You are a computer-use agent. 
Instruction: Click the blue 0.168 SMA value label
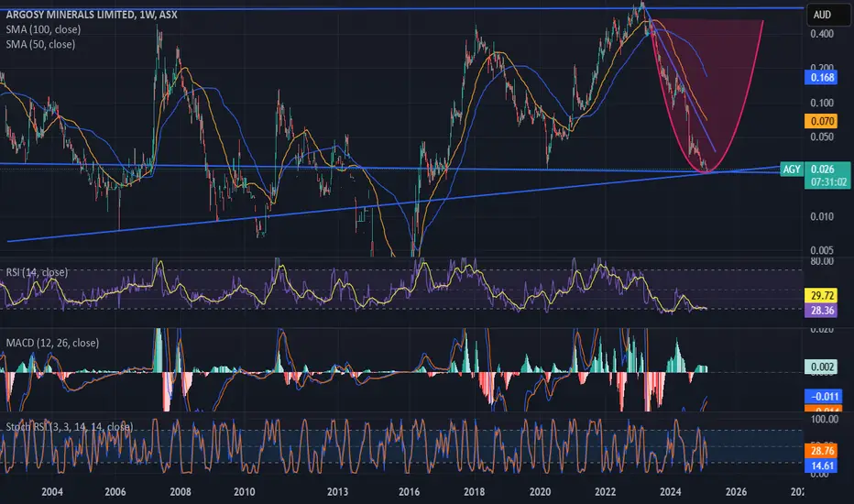point(822,77)
